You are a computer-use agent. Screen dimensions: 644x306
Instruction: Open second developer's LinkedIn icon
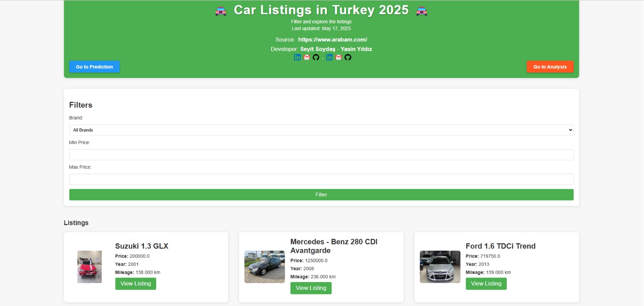click(330, 57)
